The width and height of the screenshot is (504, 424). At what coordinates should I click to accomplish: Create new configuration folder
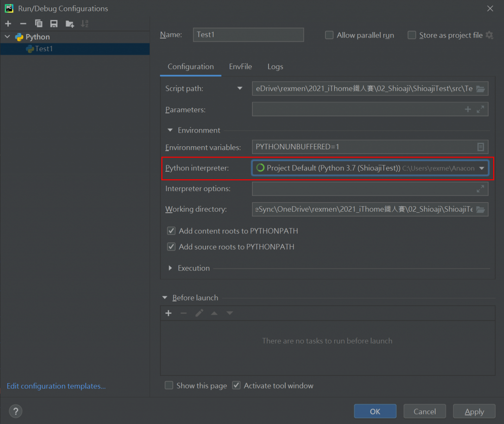pos(69,24)
